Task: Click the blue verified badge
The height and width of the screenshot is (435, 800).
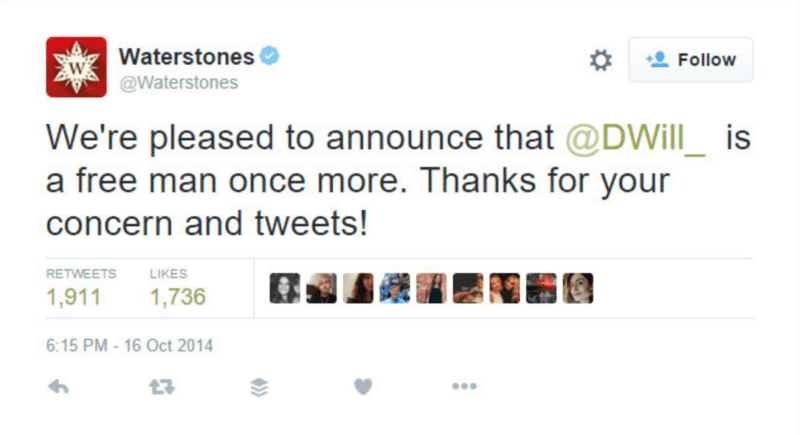Action: [x=270, y=55]
